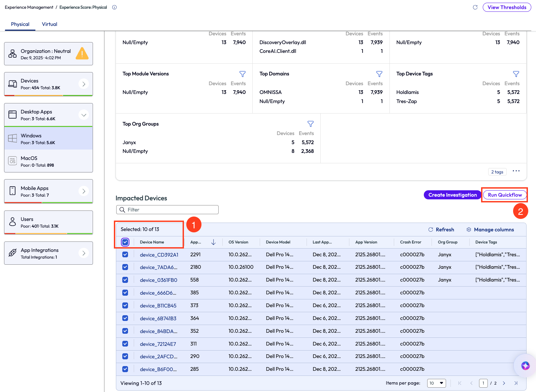The width and height of the screenshot is (536, 392).
Task: Collapse the Desktop Apps section chevron
Action: coord(84,115)
